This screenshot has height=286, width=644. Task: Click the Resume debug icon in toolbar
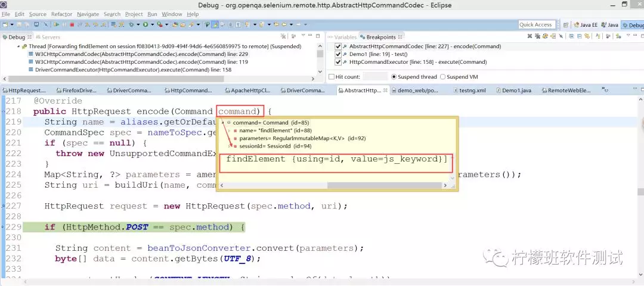click(x=57, y=24)
